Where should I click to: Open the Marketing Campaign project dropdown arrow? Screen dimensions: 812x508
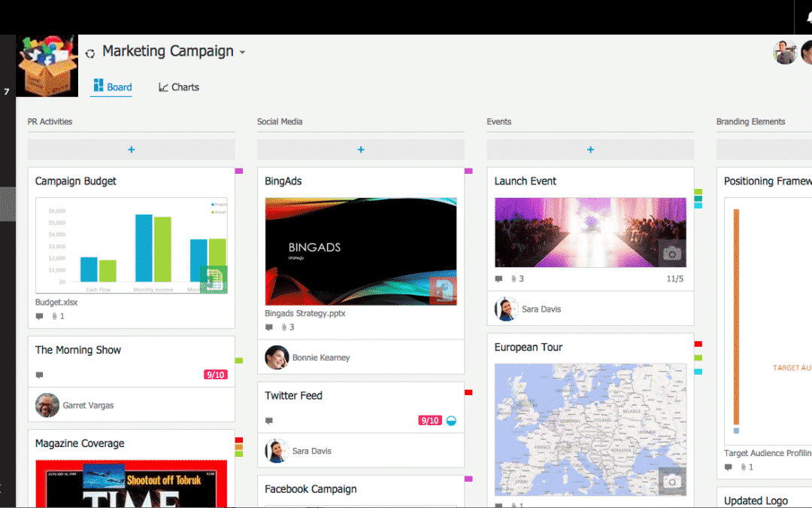click(x=242, y=53)
